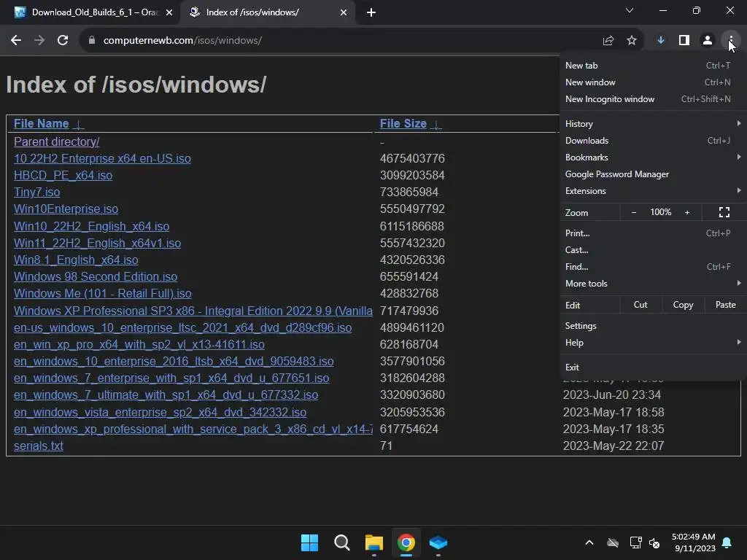This screenshot has width=747, height=560.
Task: Sort by File Name column header
Action: click(42, 124)
